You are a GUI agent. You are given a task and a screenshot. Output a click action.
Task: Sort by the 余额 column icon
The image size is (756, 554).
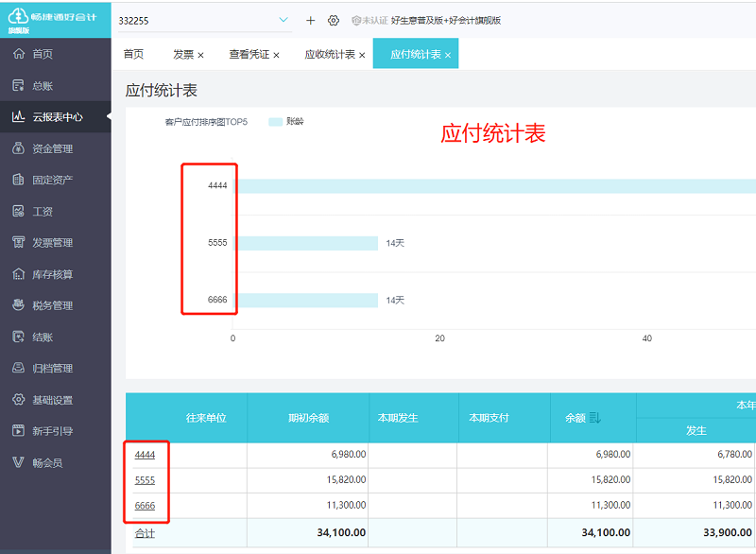pyautogui.click(x=595, y=418)
